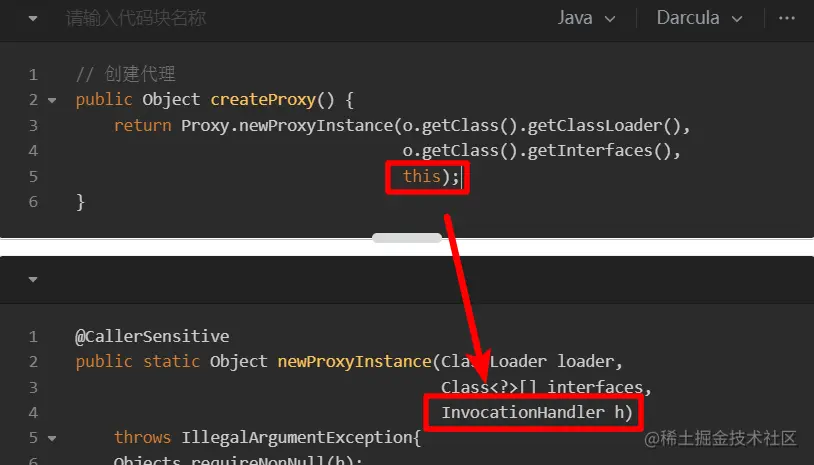The image size is (814, 465).
Task: Click the 'createProxy' method name
Action: pos(263,100)
